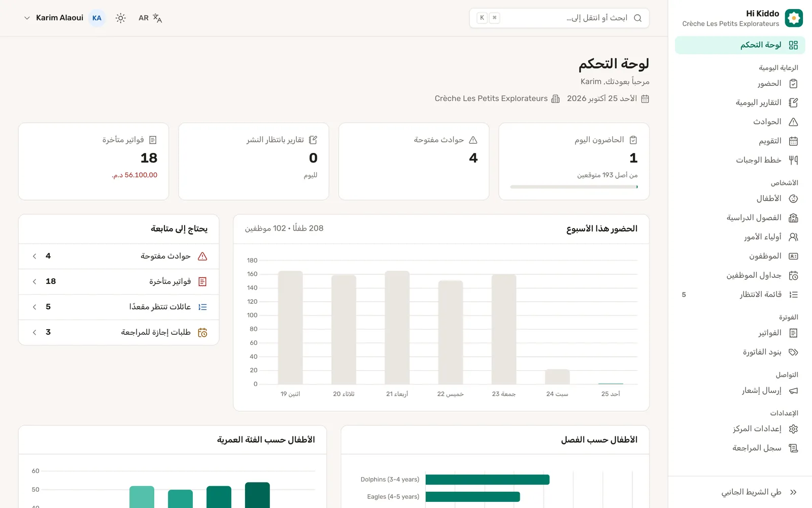Open فواتير متأخرة follow-up row chevron
This screenshot has height=508, width=812.
[x=35, y=282]
